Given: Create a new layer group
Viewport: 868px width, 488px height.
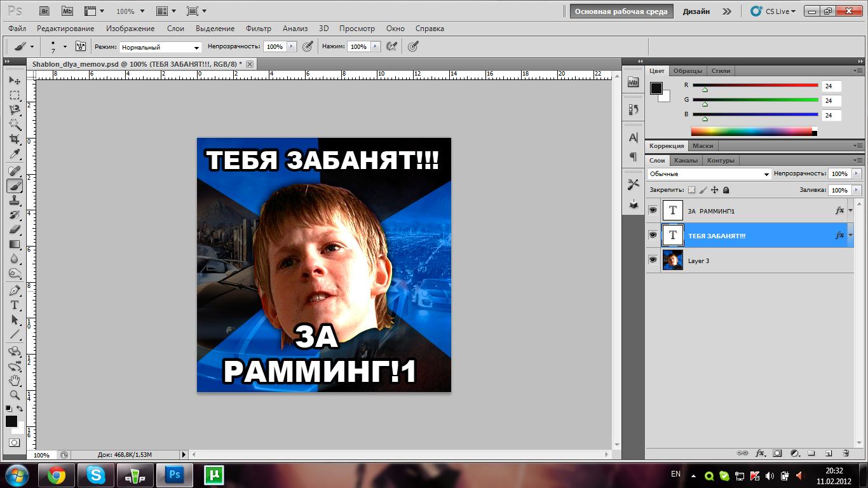Looking at the screenshot, I should pos(811,453).
